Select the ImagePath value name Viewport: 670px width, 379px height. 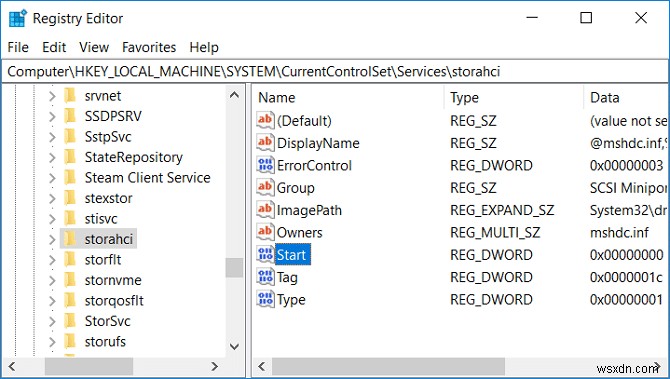tap(309, 210)
